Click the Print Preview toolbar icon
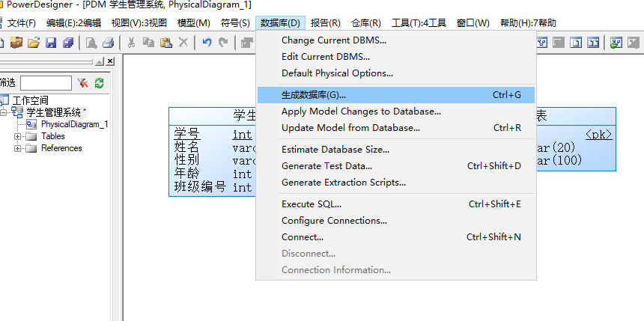 (x=91, y=43)
